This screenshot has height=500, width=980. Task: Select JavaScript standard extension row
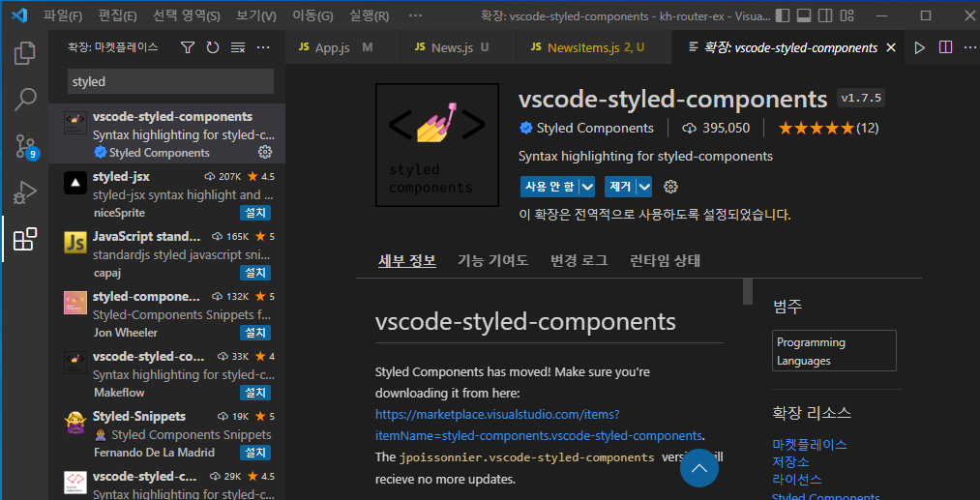[x=166, y=254]
